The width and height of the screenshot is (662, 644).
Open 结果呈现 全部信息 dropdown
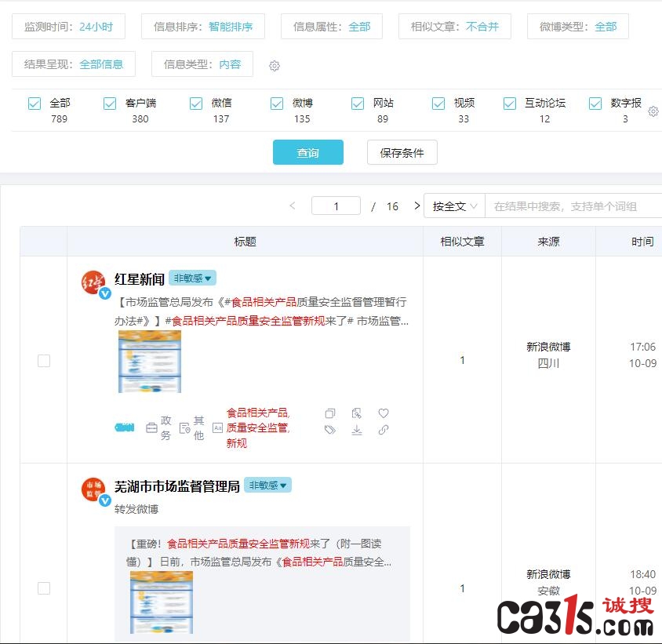[x=74, y=64]
